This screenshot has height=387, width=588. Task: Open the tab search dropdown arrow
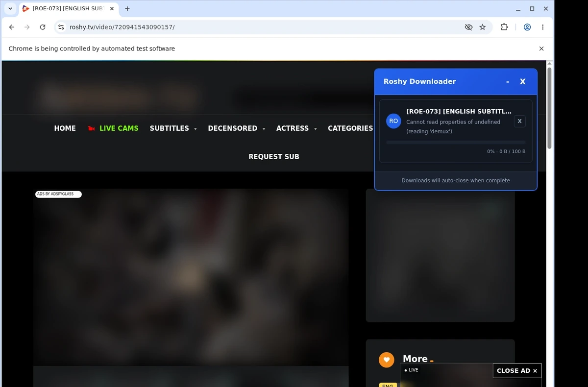[x=10, y=9]
